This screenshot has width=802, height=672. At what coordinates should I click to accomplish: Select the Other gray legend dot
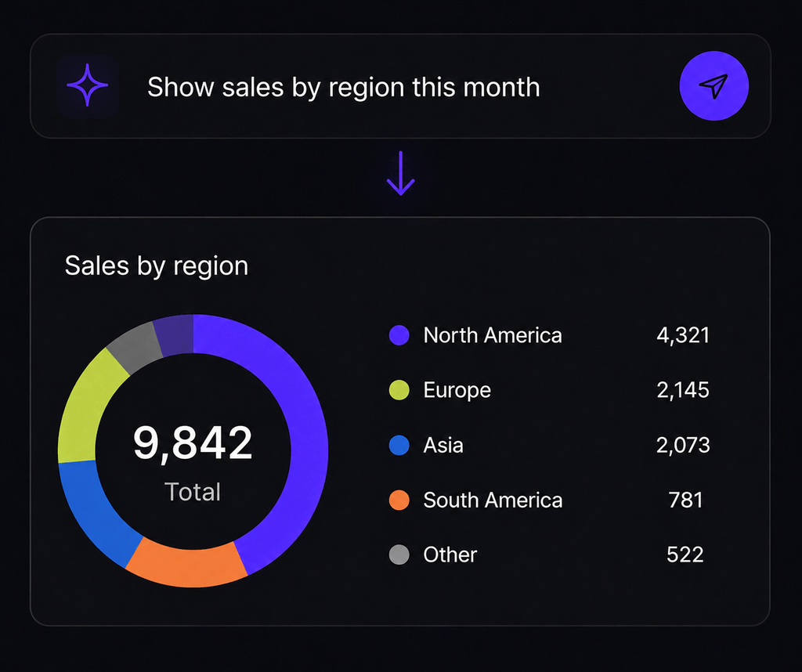pos(399,555)
